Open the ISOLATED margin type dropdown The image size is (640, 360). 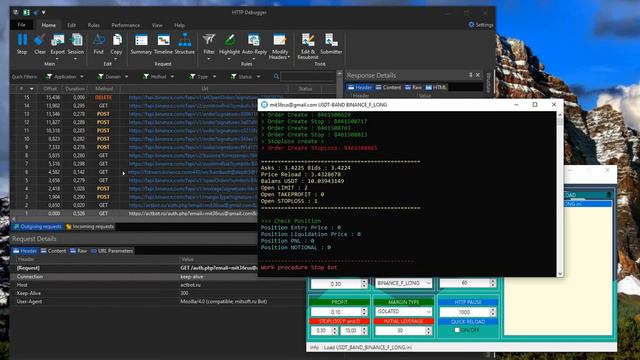[x=404, y=311]
